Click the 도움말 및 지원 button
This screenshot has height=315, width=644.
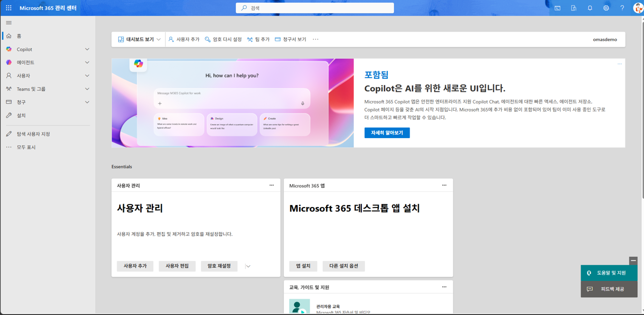pos(609,273)
